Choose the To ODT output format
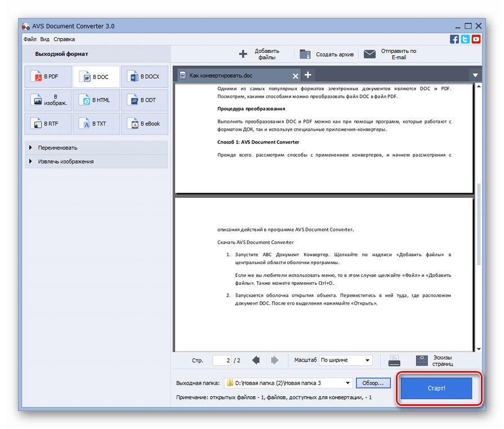The image size is (504, 429). [x=144, y=100]
